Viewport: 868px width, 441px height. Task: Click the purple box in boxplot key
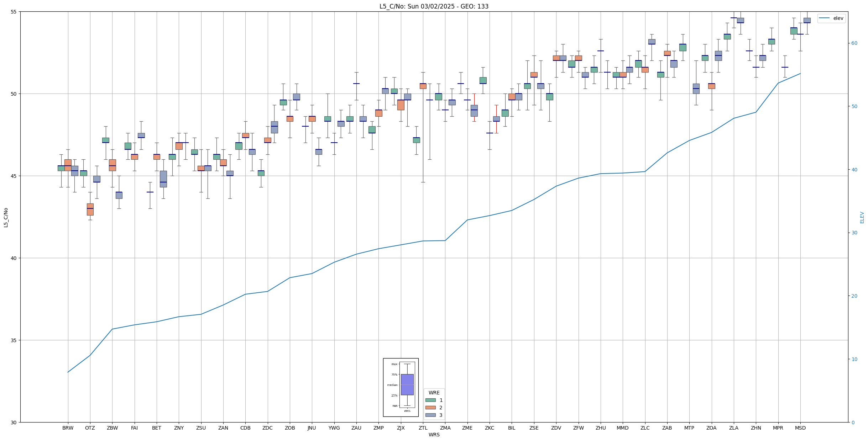pyautogui.click(x=407, y=384)
